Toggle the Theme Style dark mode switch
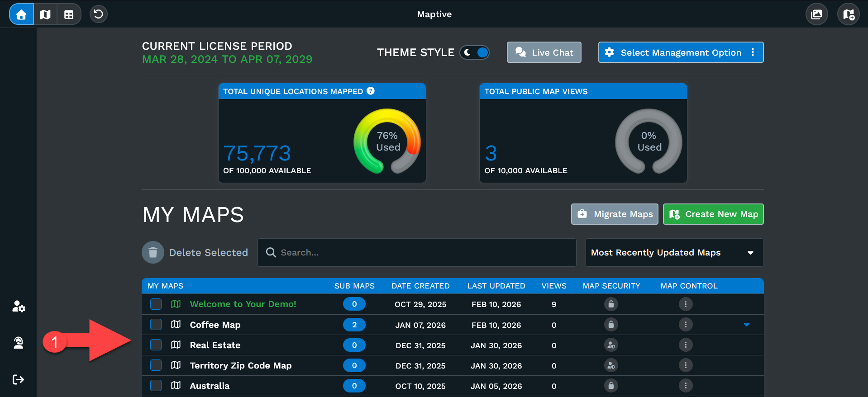Screen dimensions: 868x397 pyautogui.click(x=474, y=52)
